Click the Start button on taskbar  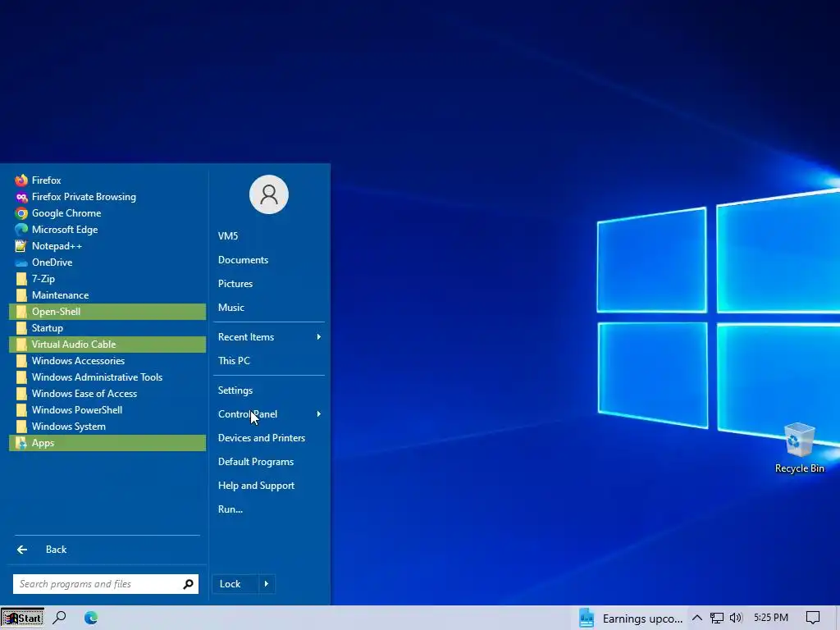click(x=22, y=618)
